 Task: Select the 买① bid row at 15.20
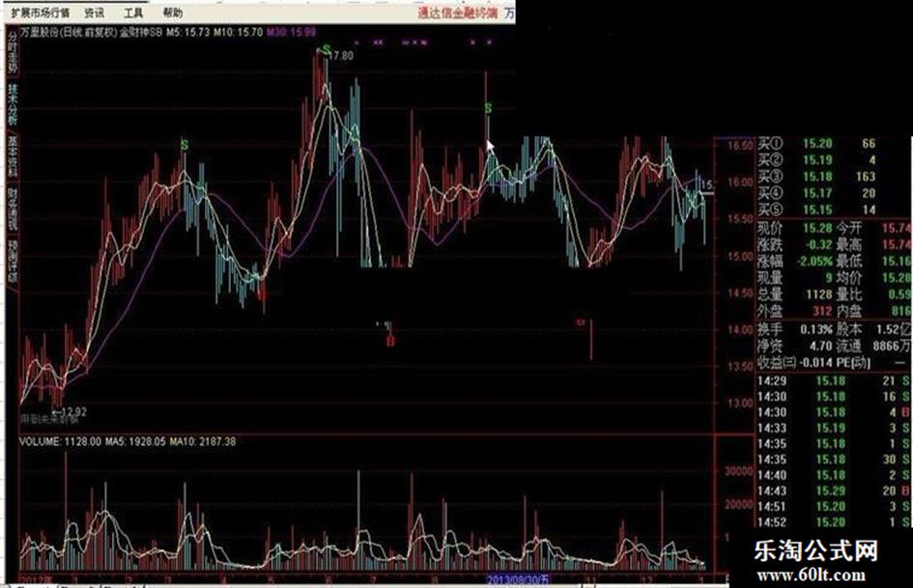pos(817,143)
